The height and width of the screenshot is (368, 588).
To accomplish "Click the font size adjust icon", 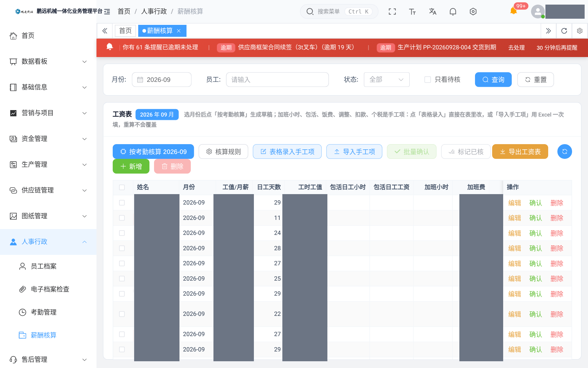I will click(x=412, y=12).
